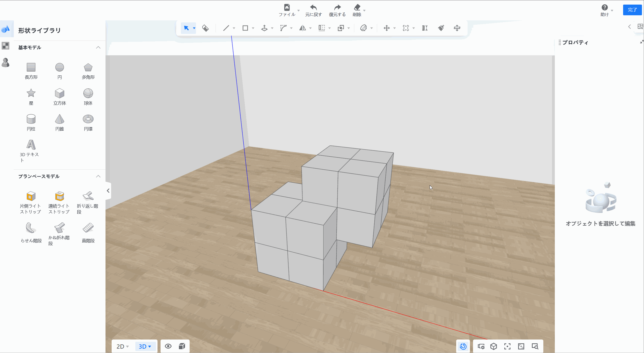Select the dashed-frame group tool
This screenshot has height=353, width=644.
(x=406, y=28)
